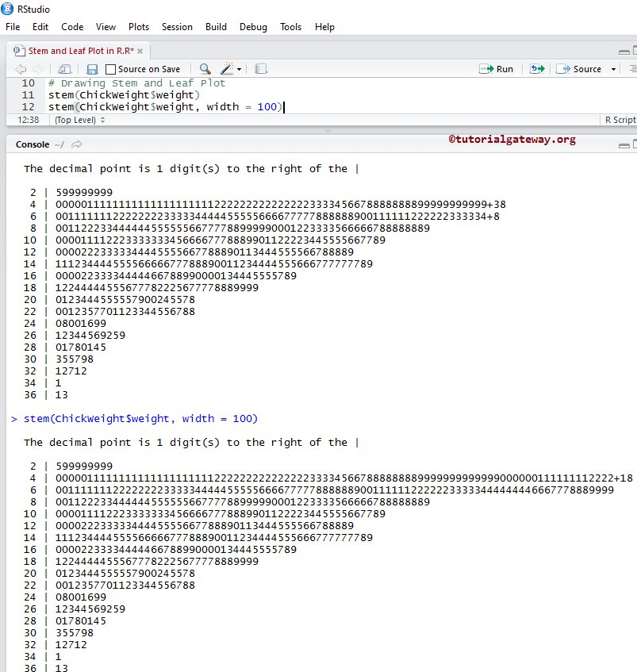Click code line 12 in editor

point(159,106)
